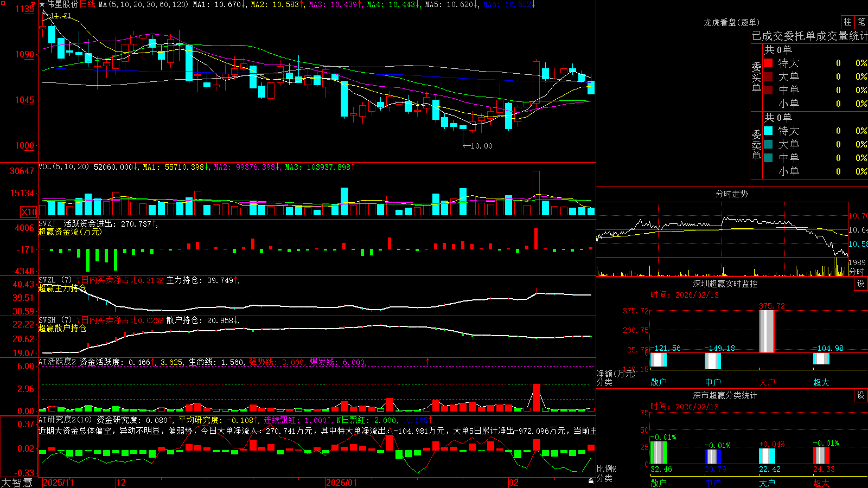Select the 日线 period label
Screen dimensions: 868x488
(87, 4)
